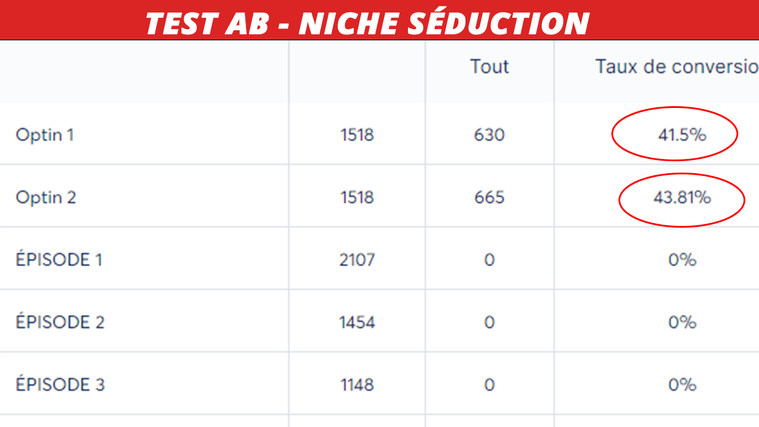759x427 pixels.
Task: Click the "Taux de conversion" column header
Action: tap(676, 67)
